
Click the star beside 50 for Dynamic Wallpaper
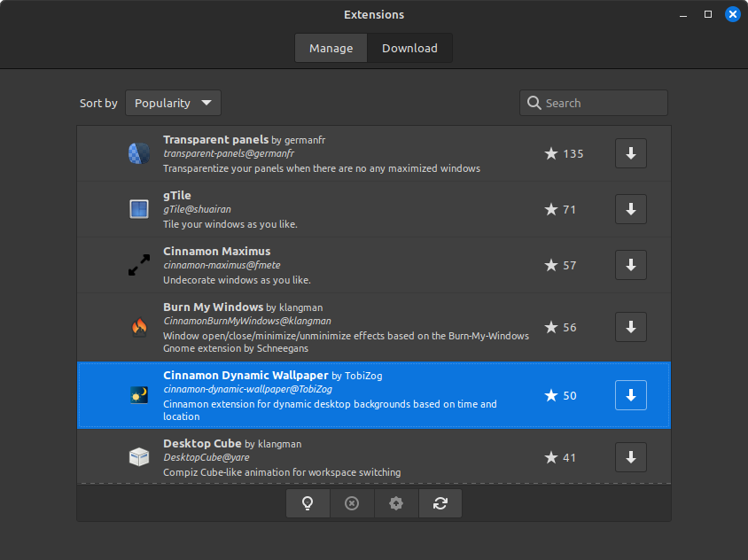pyautogui.click(x=551, y=395)
